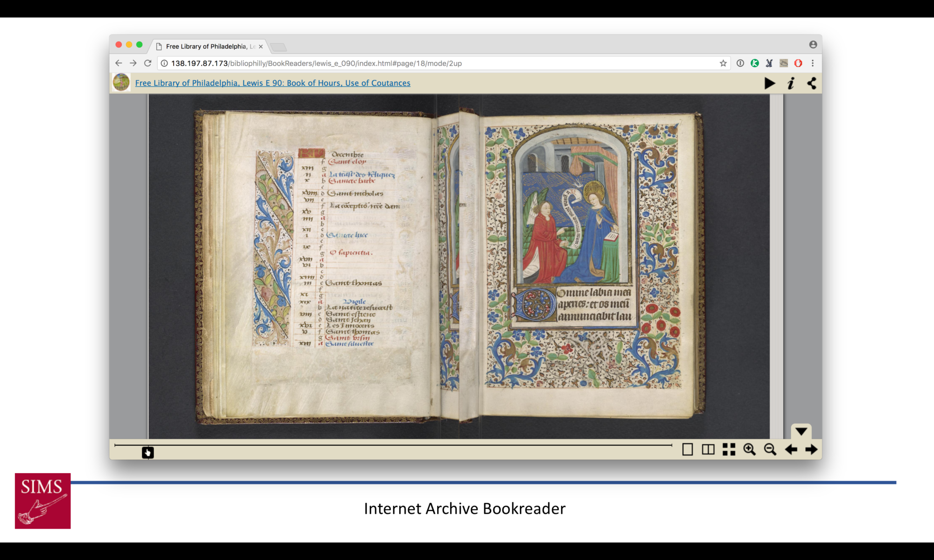Zoom out with magnifier minus icon
The width and height of the screenshot is (934, 560).
point(770,449)
